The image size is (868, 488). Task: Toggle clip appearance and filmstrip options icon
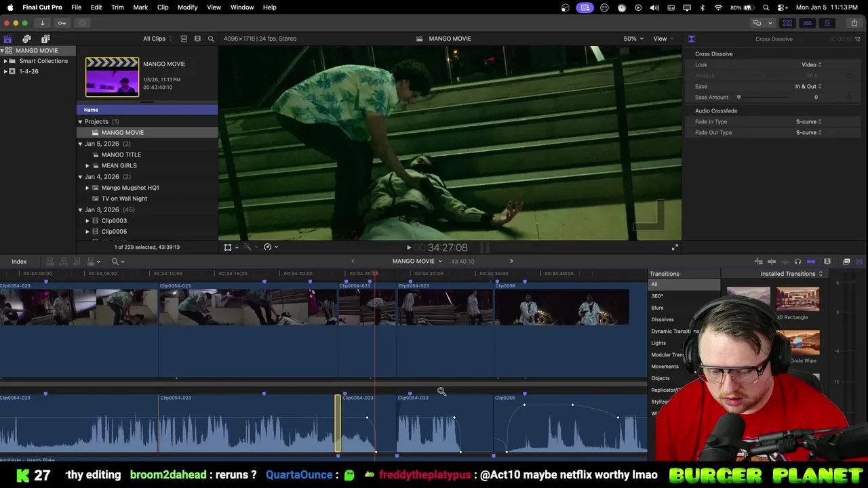click(x=197, y=39)
